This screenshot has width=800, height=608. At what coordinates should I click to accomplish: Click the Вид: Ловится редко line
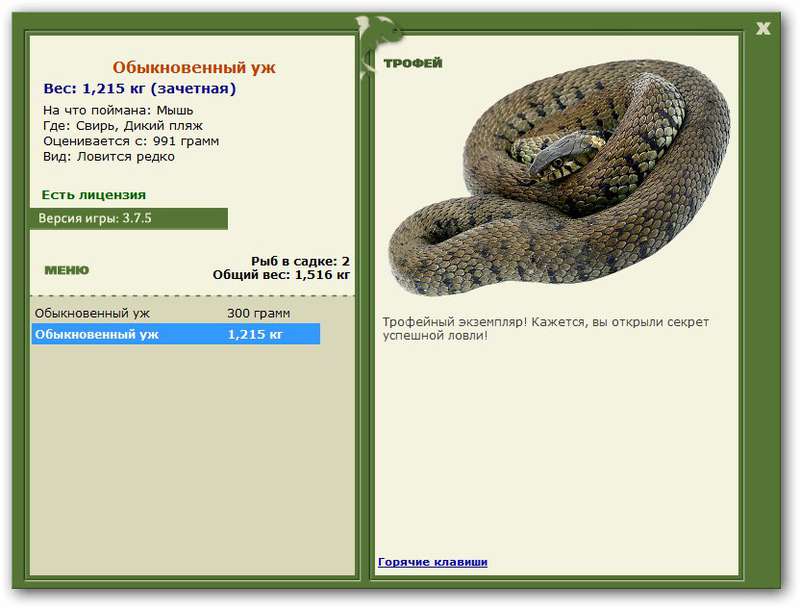point(109,157)
